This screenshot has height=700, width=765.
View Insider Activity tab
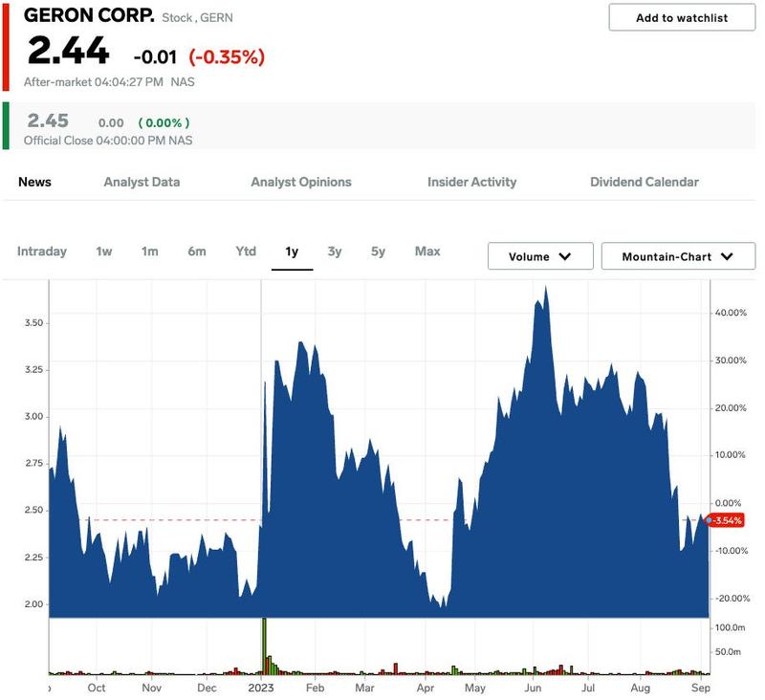[x=471, y=182]
